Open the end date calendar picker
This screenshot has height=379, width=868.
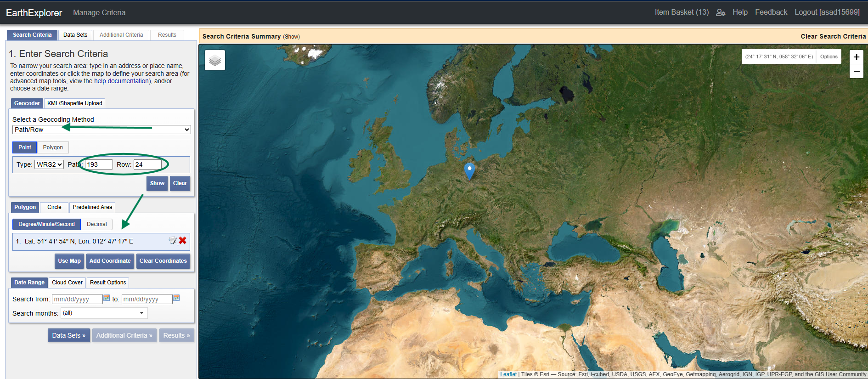point(176,298)
